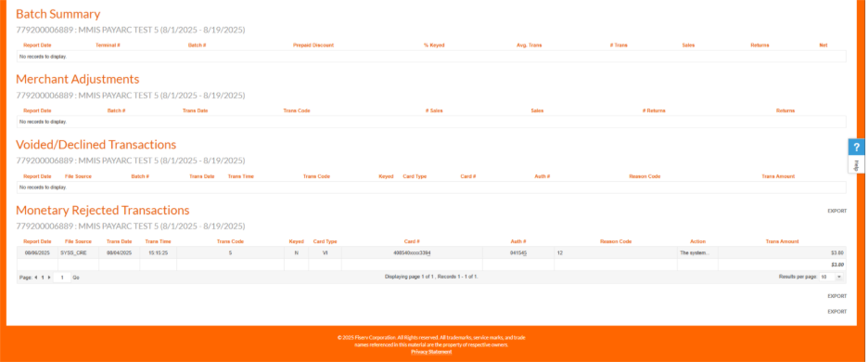Image resolution: width=868 pixels, height=362 pixels.
Task: Click 'No records to display.' under Merchant Adjustments
Action: tap(43, 122)
